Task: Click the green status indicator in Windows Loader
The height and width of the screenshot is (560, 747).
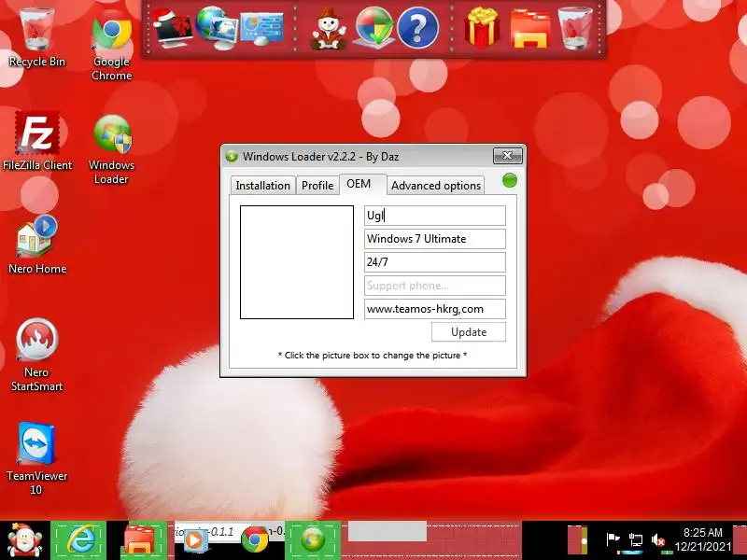Action: click(x=510, y=180)
